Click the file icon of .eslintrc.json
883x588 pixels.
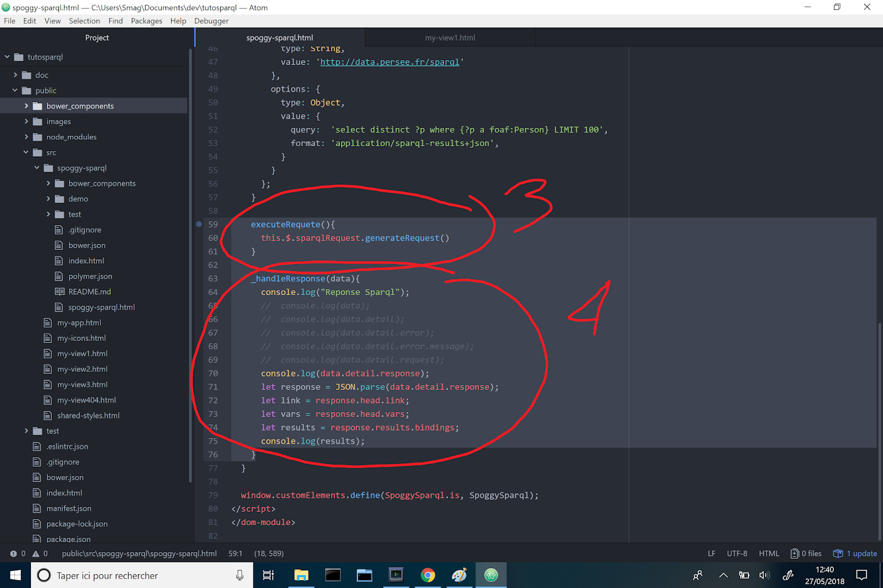(37, 446)
